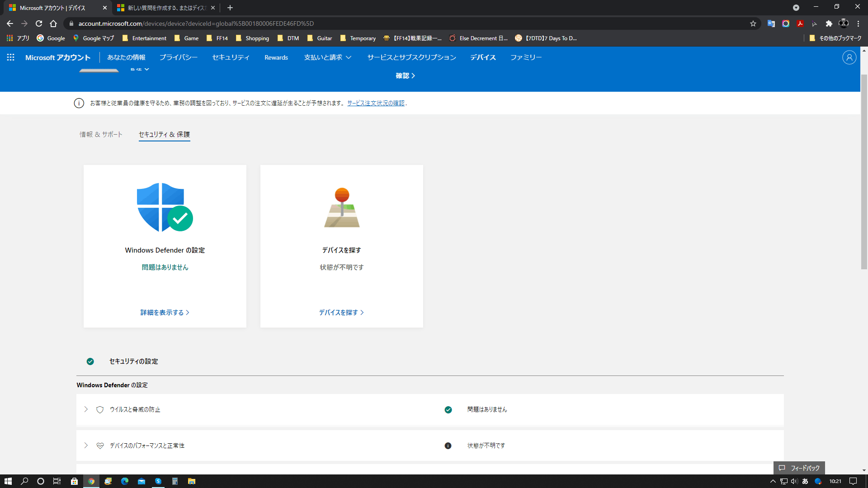The height and width of the screenshot is (488, 868).
Task: Click the Google Translate extension icon
Action: (x=771, y=23)
